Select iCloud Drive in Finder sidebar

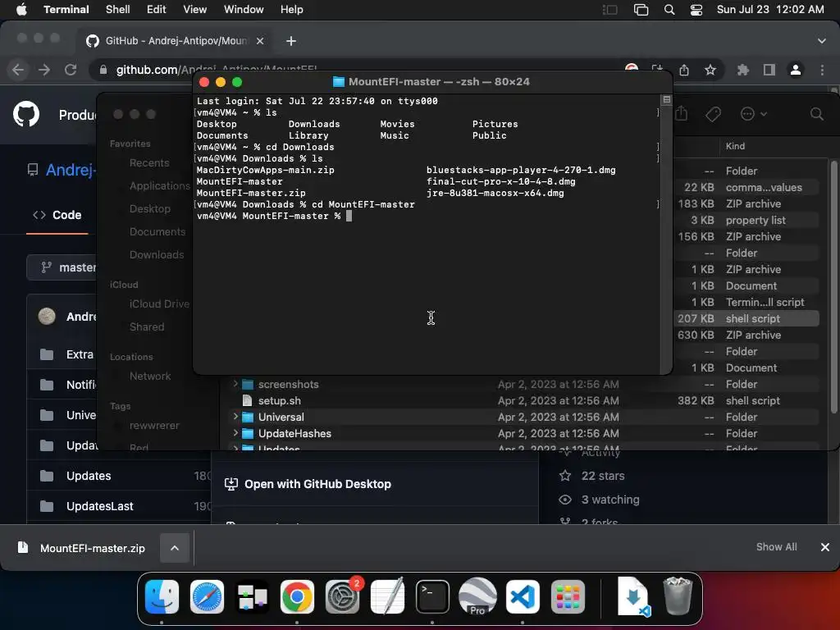(x=159, y=304)
